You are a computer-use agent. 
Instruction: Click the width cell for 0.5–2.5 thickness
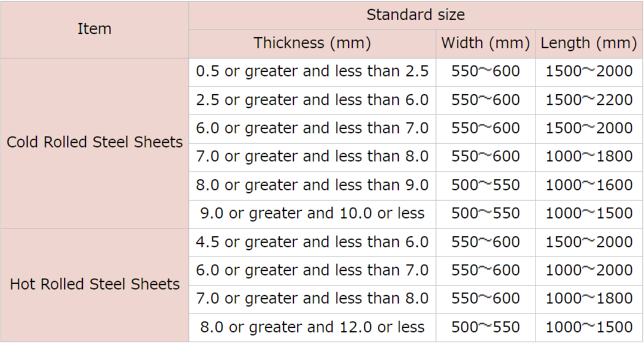pyautogui.click(x=485, y=72)
